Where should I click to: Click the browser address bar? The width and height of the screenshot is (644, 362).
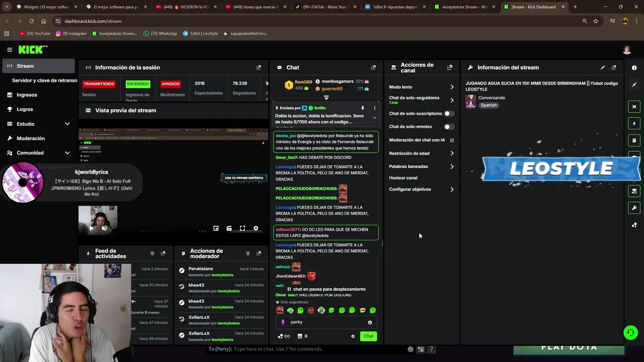[x=317, y=21]
